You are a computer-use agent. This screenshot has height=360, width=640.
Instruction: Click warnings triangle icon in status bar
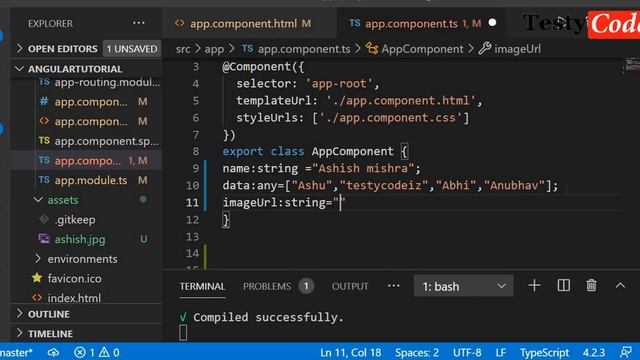click(x=109, y=352)
